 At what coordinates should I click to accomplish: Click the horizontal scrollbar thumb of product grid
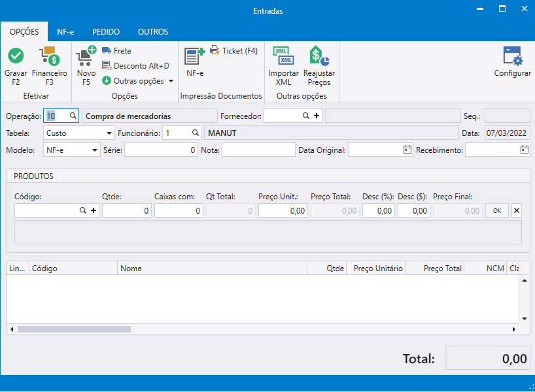tap(74, 329)
